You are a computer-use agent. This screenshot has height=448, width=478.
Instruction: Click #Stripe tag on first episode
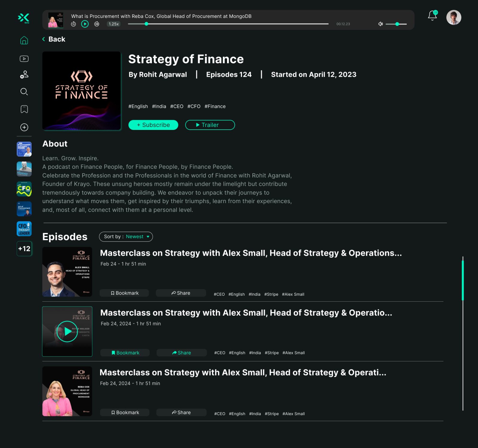pyautogui.click(x=271, y=294)
